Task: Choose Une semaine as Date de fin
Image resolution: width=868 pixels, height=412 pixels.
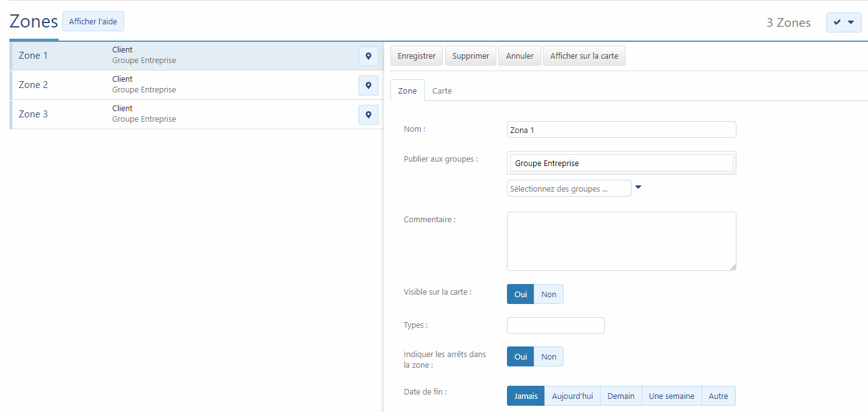Action: [671, 396]
